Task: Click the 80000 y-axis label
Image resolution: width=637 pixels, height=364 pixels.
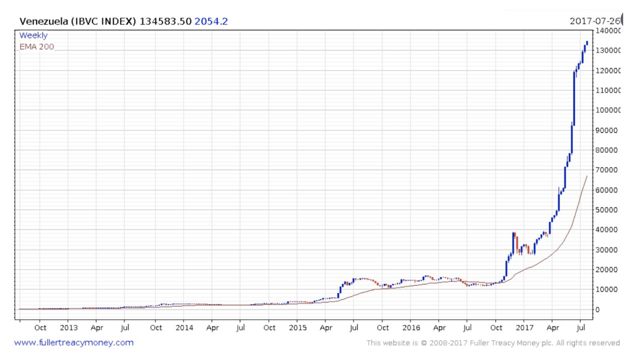Action: tap(606, 150)
